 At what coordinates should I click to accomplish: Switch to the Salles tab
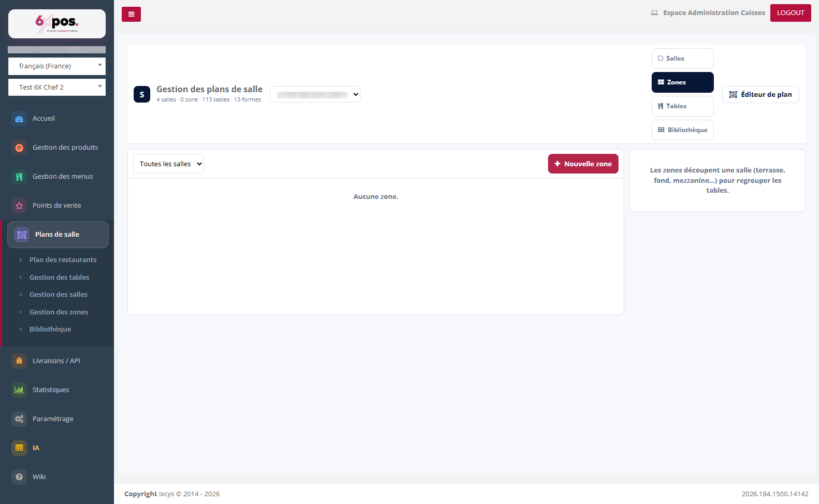pyautogui.click(x=682, y=59)
